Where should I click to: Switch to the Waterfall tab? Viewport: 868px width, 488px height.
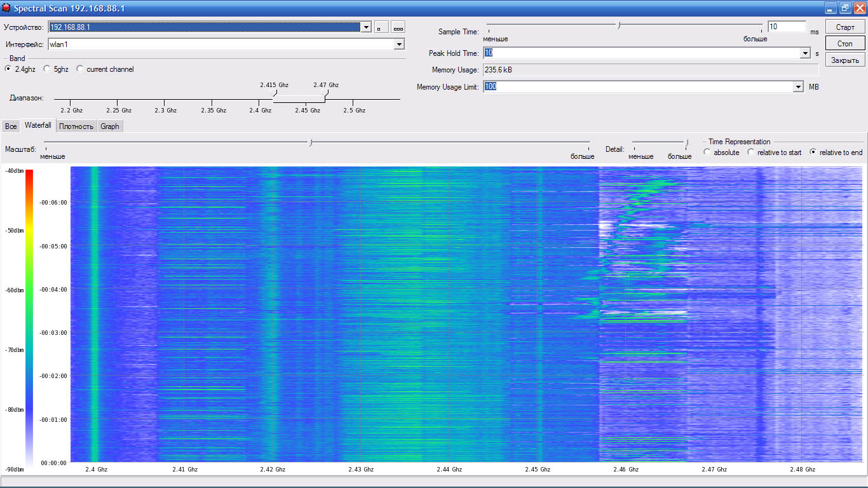38,125
